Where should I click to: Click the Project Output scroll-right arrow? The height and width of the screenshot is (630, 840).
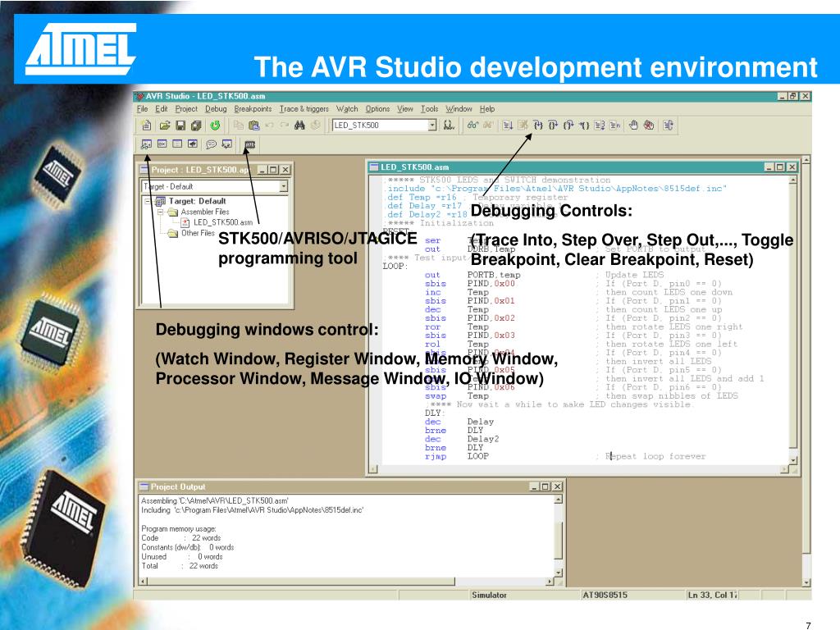point(550,582)
